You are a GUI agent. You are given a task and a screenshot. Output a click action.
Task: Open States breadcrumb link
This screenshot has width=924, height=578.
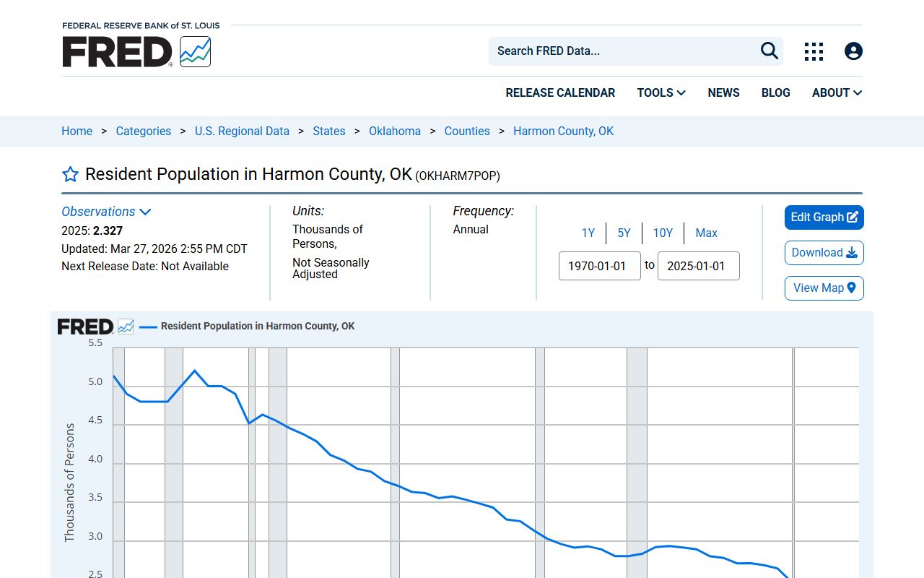click(x=329, y=131)
